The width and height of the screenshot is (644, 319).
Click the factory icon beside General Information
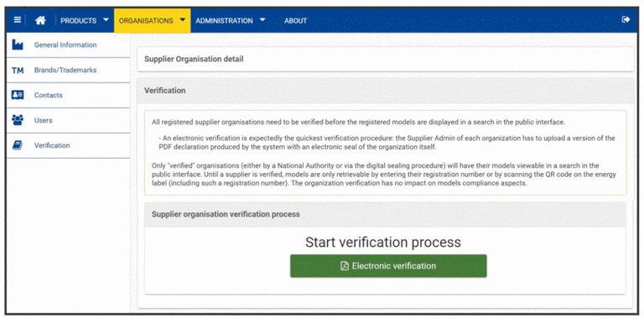18,44
